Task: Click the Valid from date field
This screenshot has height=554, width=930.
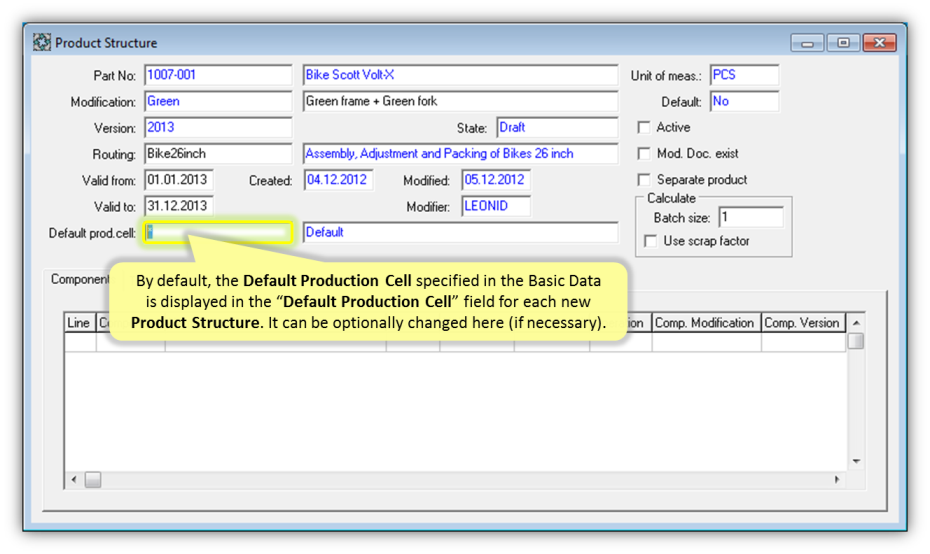Action: coord(179,180)
